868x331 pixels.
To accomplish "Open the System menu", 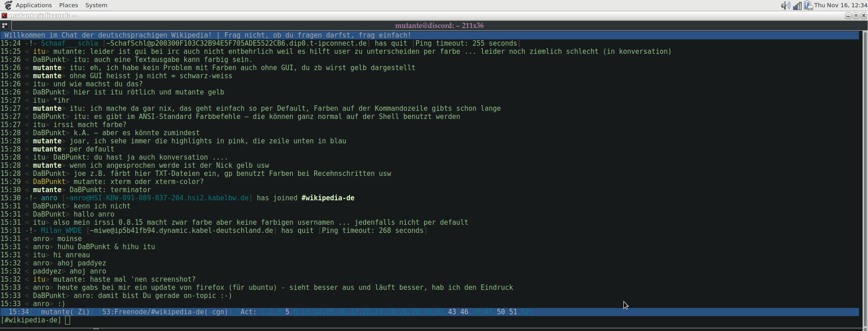I will pos(96,5).
